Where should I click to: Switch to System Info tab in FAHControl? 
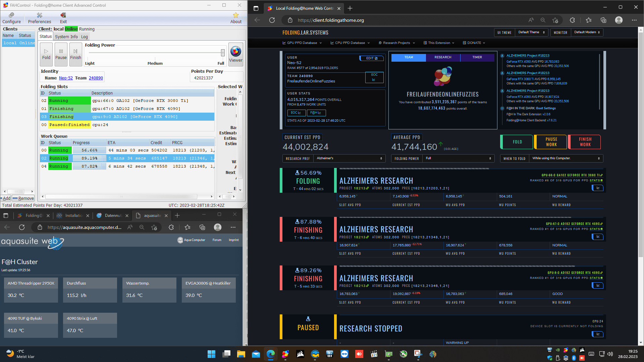pos(66,37)
